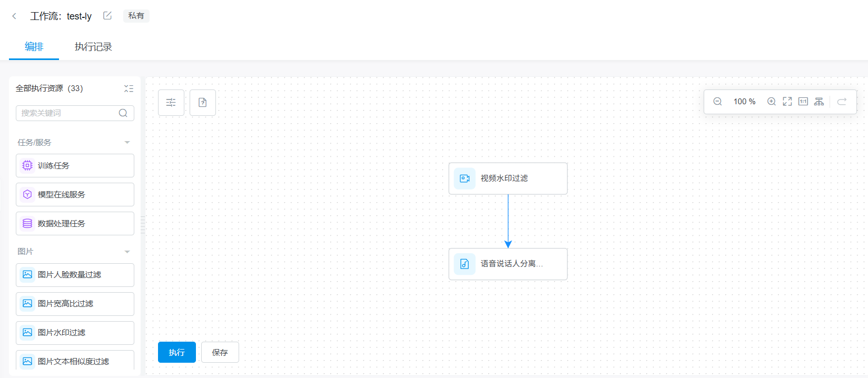The image size is (868, 378).
Task: Go back using the left arrow
Action: [14, 16]
